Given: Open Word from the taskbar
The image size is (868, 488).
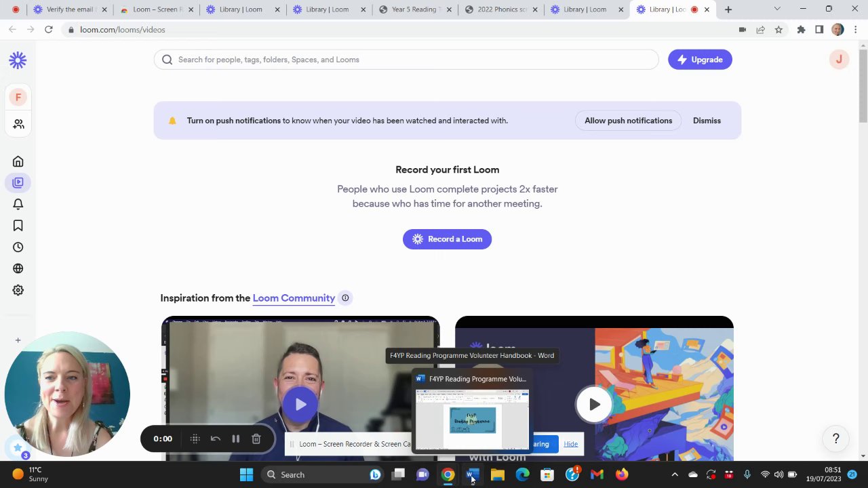Looking at the screenshot, I should pos(473,474).
